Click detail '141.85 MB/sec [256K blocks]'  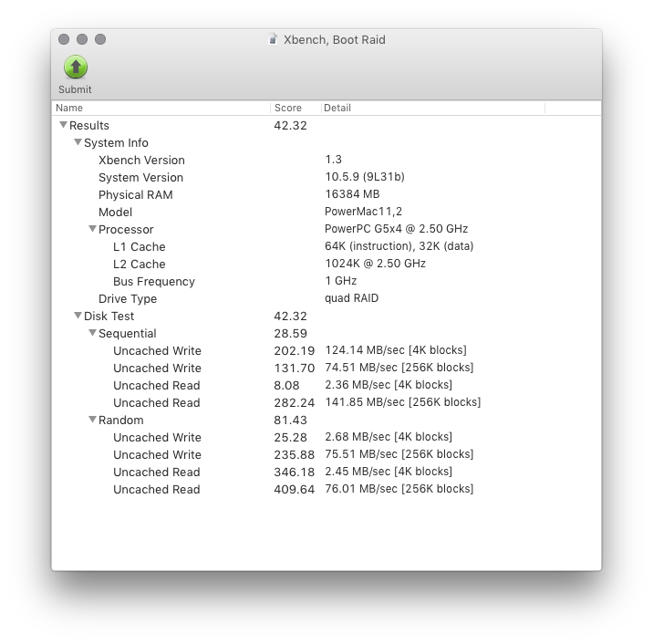point(403,402)
